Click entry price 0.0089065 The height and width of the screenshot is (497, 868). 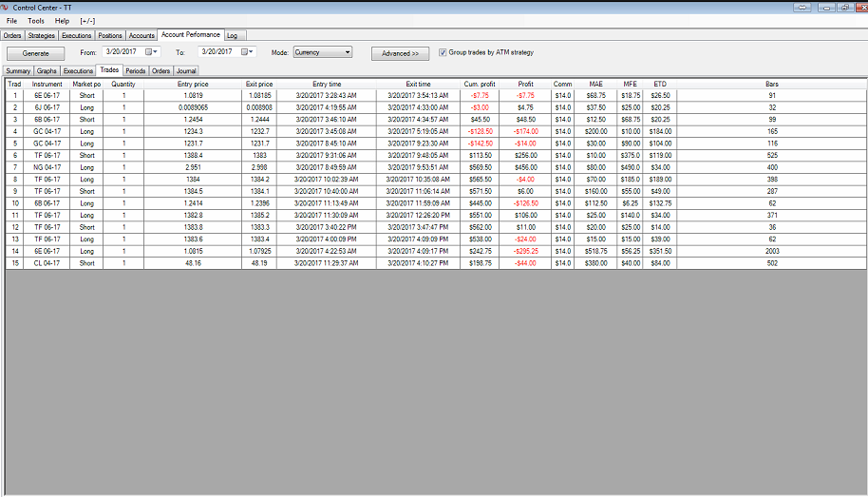pos(193,107)
